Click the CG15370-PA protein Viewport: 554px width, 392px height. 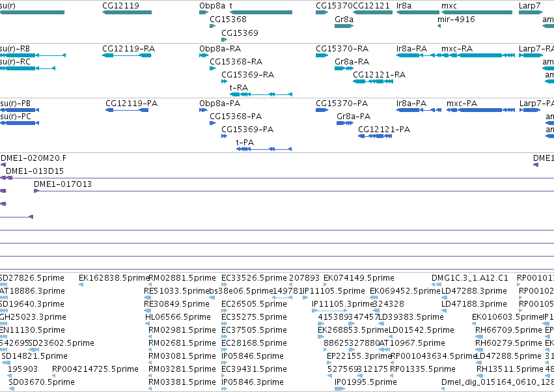[322, 110]
